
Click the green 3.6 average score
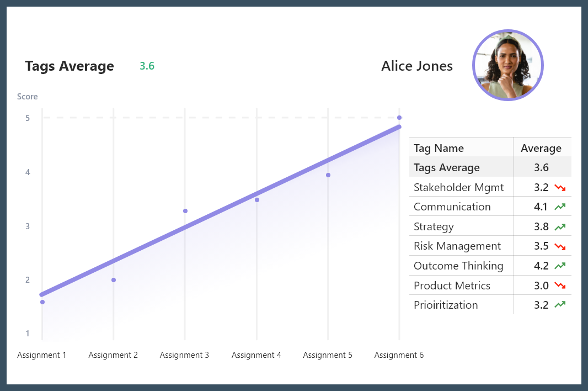[147, 66]
